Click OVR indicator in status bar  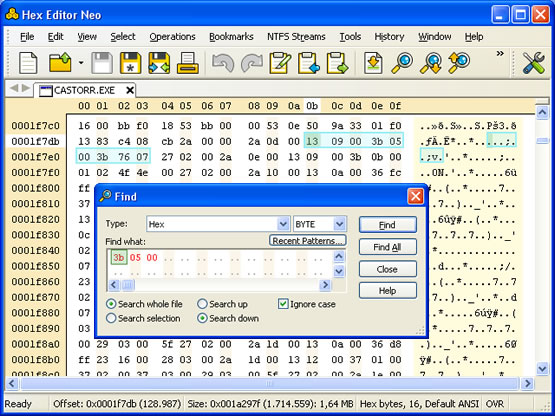pos(494,404)
